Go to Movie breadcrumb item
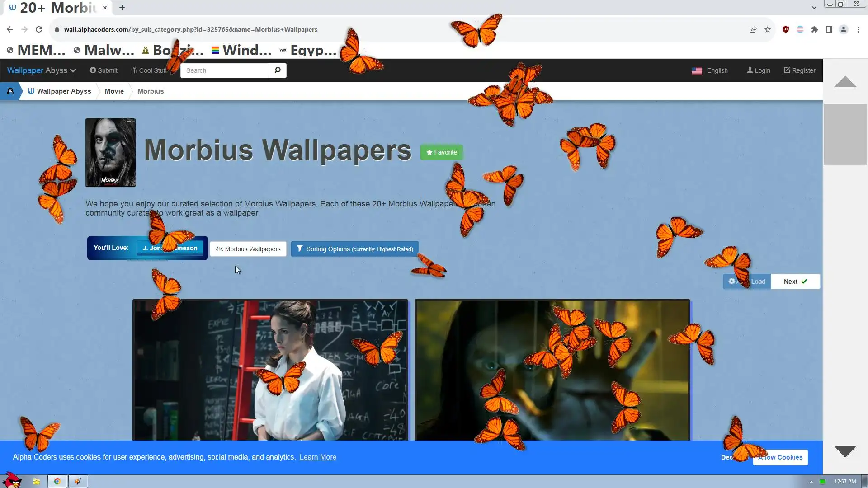 point(114,91)
